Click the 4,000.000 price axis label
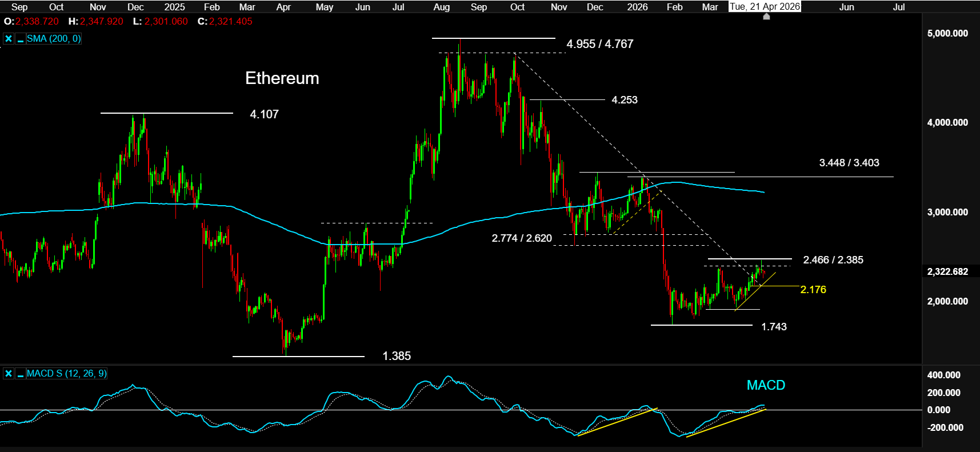 point(947,122)
